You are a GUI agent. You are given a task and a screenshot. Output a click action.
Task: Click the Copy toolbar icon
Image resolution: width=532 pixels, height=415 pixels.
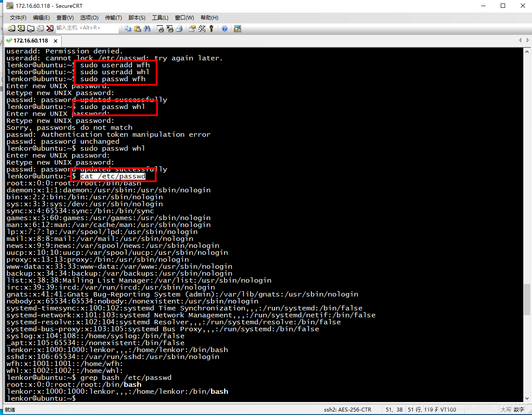point(128,29)
